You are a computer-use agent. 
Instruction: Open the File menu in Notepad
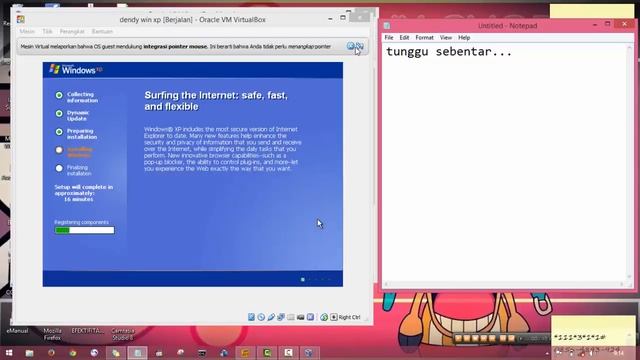tap(389, 38)
